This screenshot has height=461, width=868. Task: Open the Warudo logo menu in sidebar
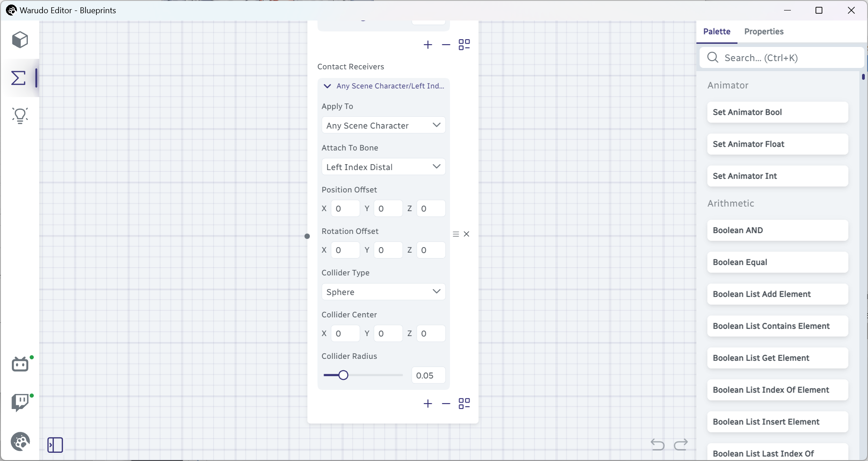pos(20,441)
